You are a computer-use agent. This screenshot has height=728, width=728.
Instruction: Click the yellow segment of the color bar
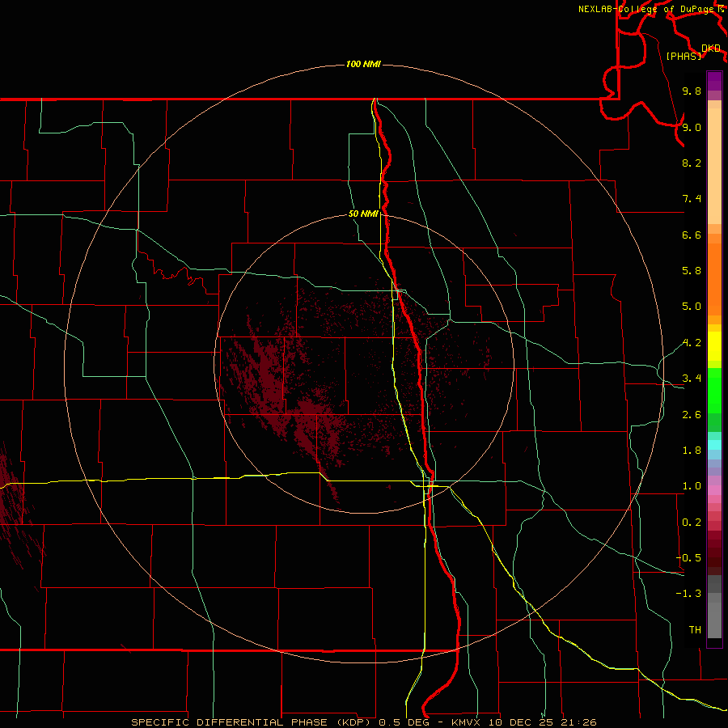[x=714, y=346]
